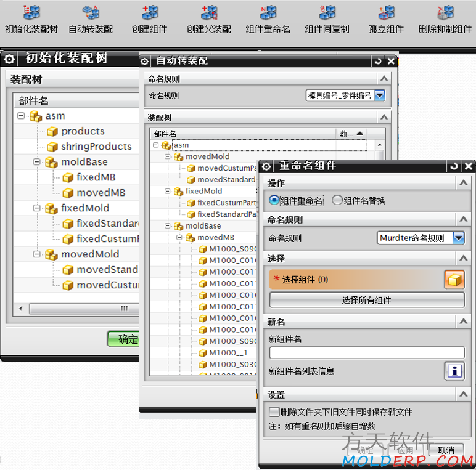This screenshot has height=470, width=476.
Task: Choose the 组件名替换 radio option
Action: (x=337, y=200)
